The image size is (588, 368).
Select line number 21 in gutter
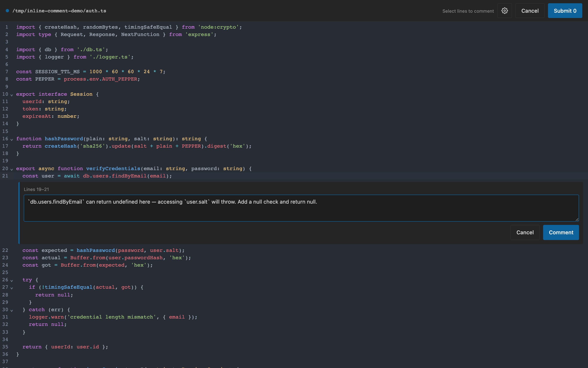[5, 176]
